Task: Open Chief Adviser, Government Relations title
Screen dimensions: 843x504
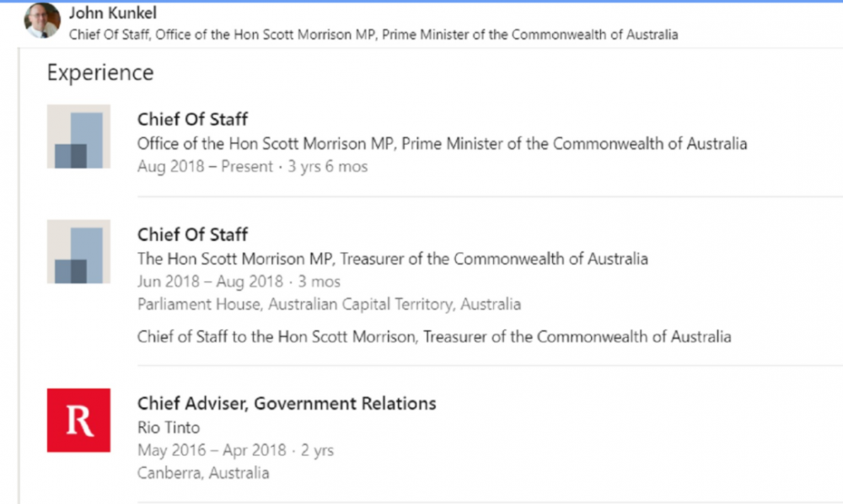Action: click(x=287, y=404)
